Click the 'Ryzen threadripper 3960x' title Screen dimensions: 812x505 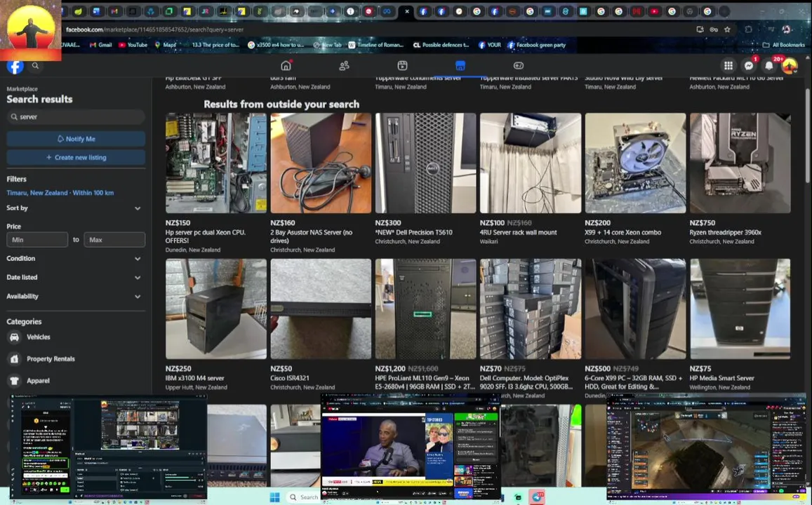pos(726,232)
